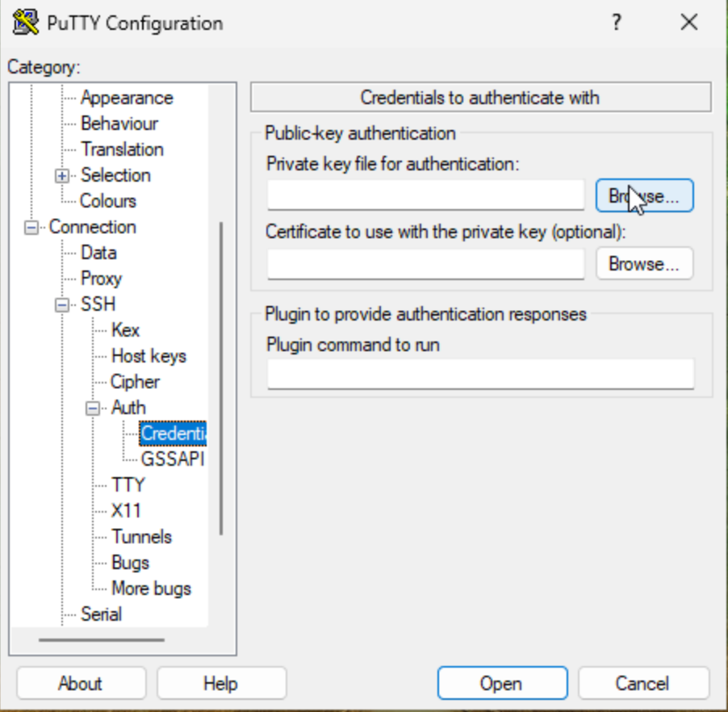
Task: Open the GSSAPI settings page
Action: tap(172, 459)
